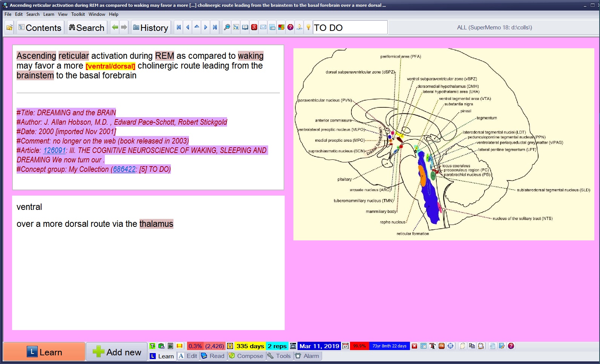600x364 pixels.
Task: Switch to the Read tab
Action: (213, 356)
